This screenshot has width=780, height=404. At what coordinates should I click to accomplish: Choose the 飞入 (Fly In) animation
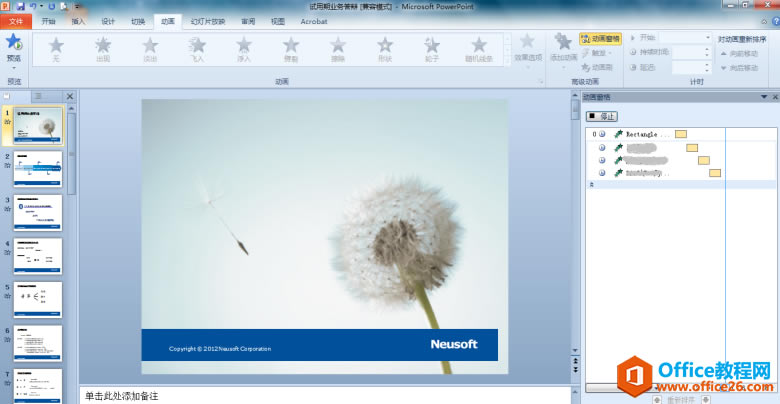[x=197, y=49]
